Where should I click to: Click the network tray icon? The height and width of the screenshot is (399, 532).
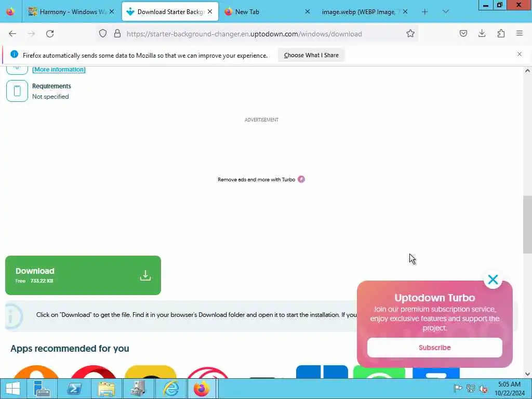[471, 388]
